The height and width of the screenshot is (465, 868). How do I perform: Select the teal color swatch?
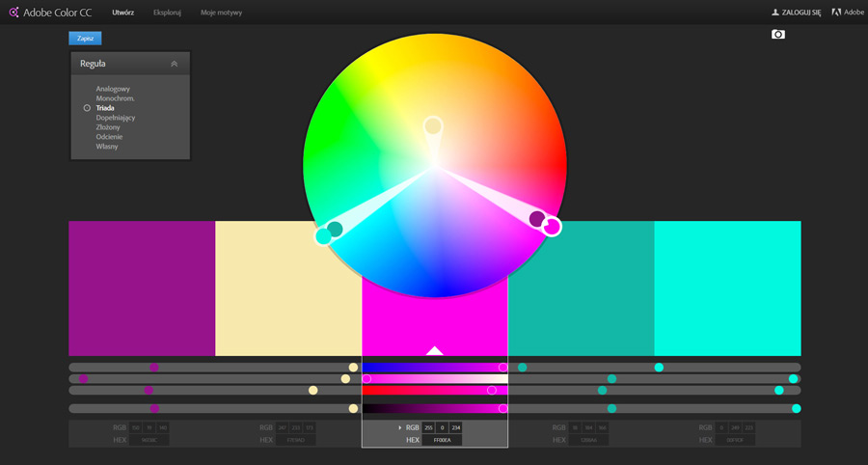582,288
